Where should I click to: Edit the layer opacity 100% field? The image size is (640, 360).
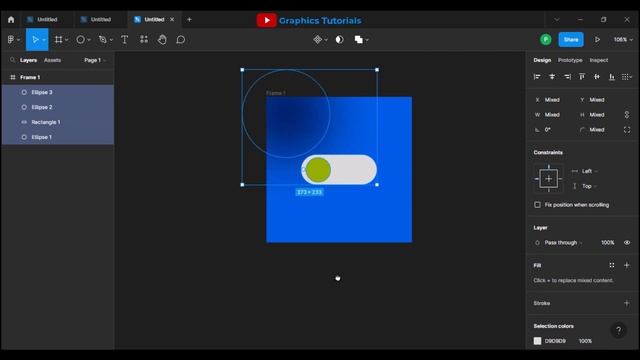click(607, 242)
